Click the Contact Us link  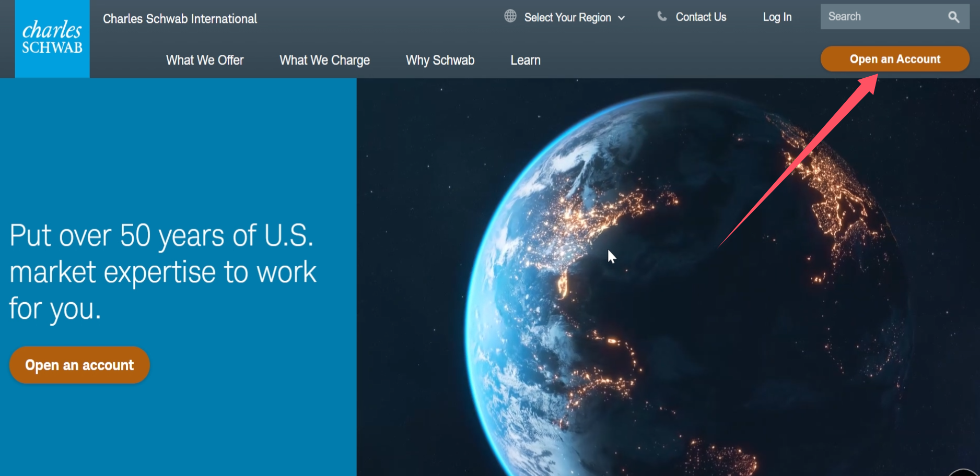[701, 17]
